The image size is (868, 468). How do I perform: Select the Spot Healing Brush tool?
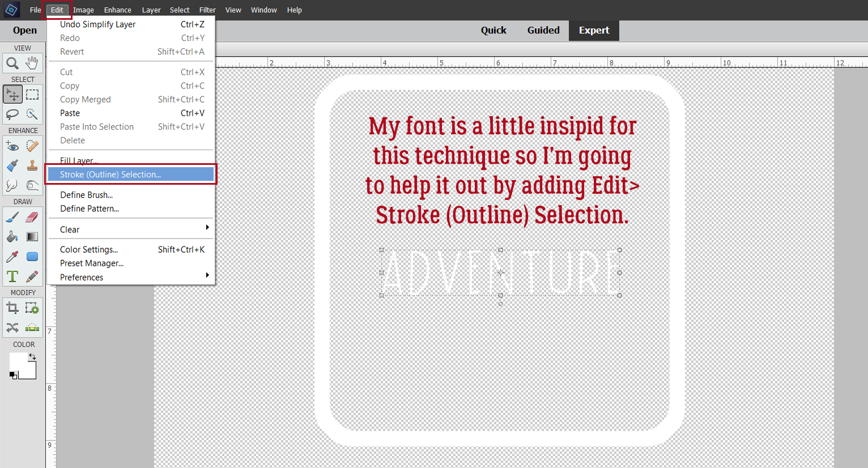(x=32, y=146)
